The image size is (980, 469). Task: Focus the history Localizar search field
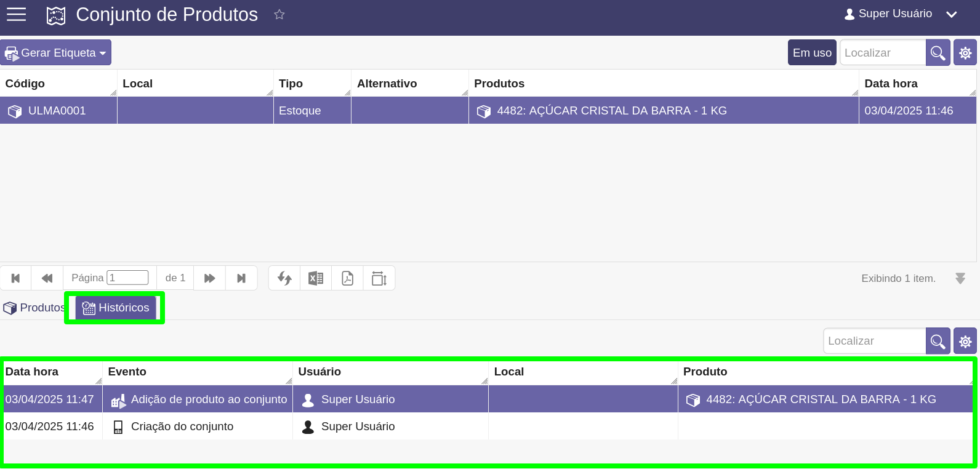[875, 341]
